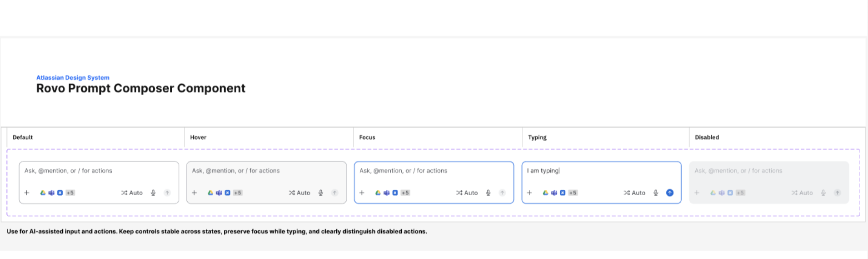Click the 'Typing' column label
868x259 pixels.
point(537,137)
